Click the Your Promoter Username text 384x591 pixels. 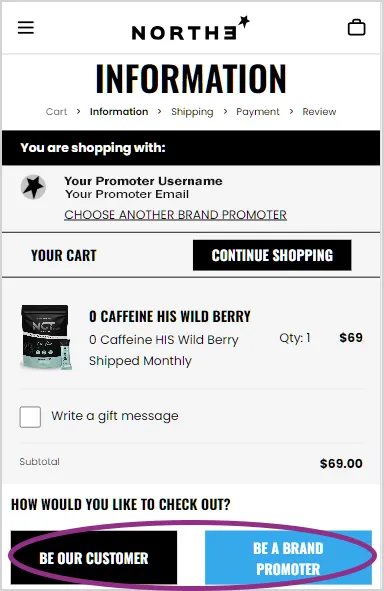point(143,181)
